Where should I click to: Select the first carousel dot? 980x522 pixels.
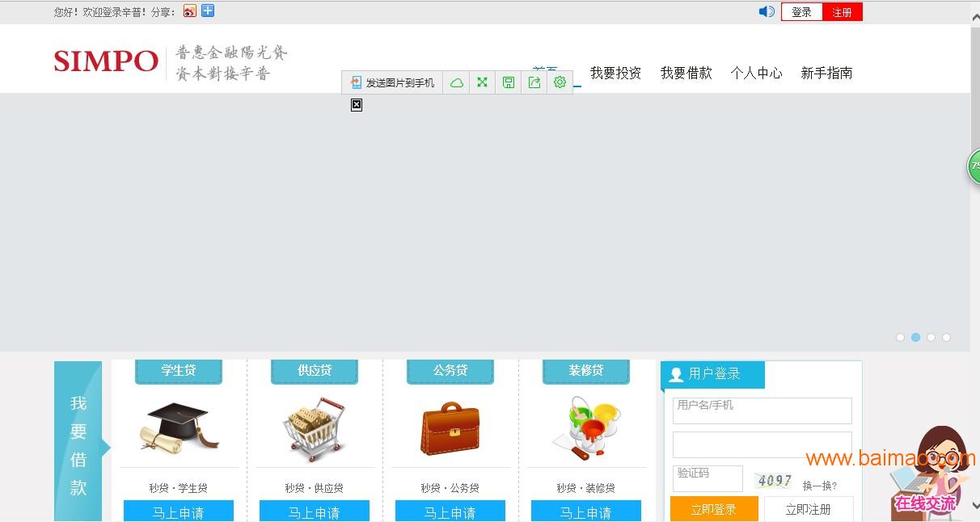[x=900, y=338]
